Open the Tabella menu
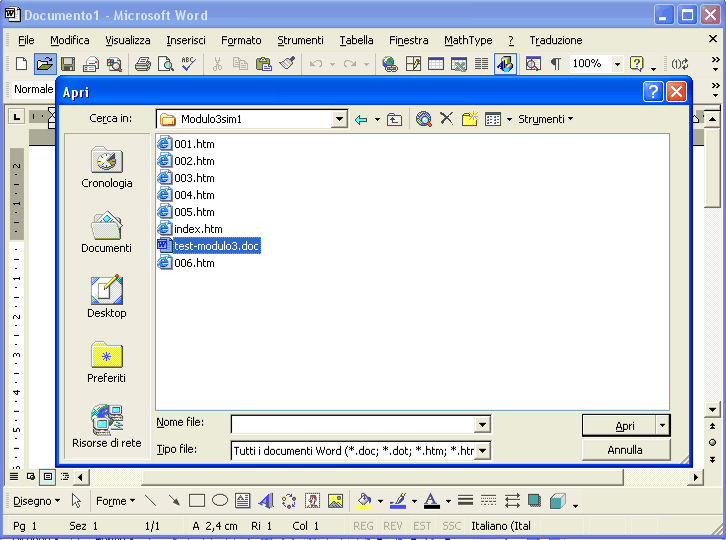 356,40
